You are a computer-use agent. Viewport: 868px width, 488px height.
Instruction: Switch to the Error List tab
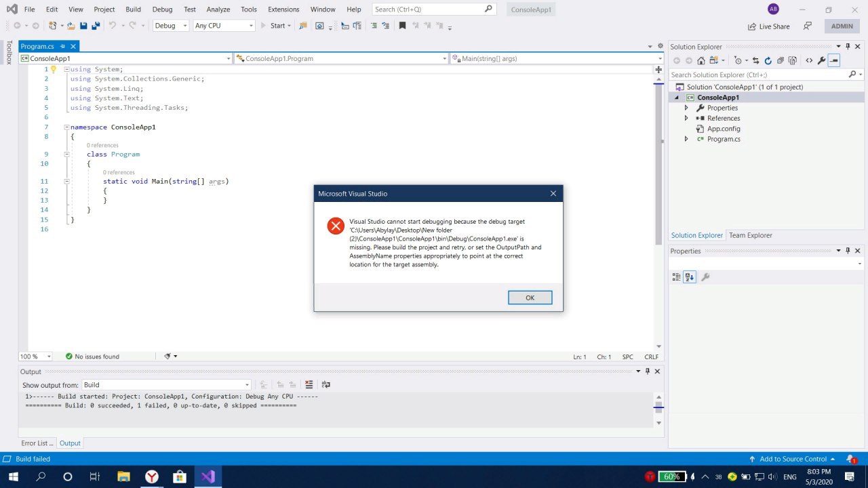pos(37,443)
